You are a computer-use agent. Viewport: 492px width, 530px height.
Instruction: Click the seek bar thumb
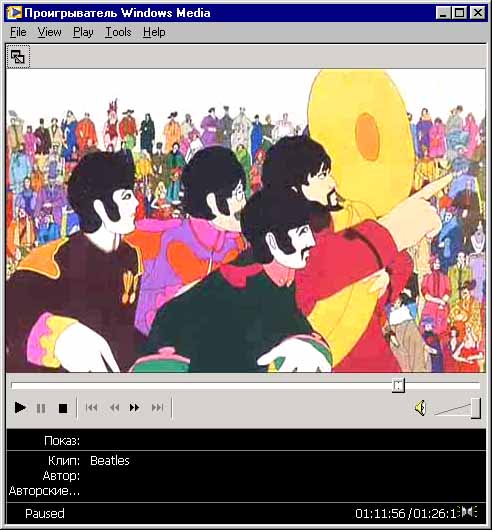398,385
